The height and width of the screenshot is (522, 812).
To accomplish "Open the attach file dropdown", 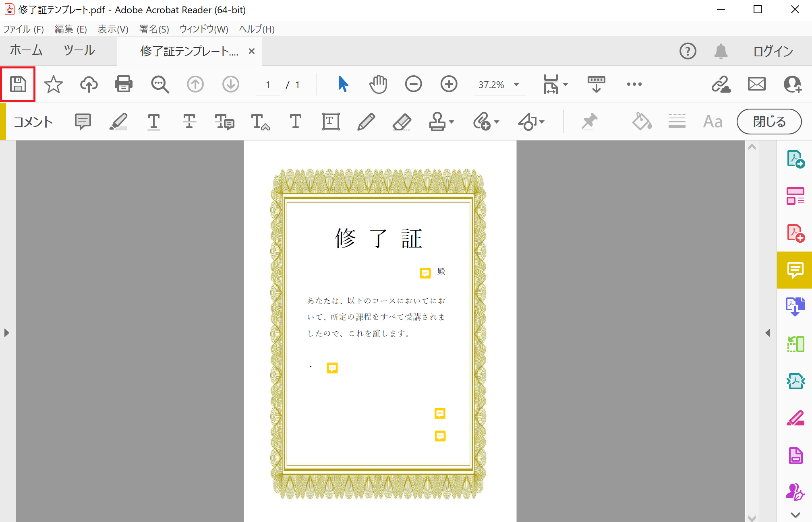I will pos(486,122).
